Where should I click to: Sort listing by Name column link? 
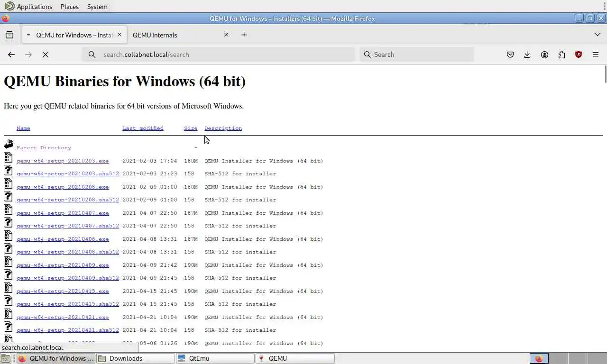[x=23, y=128]
